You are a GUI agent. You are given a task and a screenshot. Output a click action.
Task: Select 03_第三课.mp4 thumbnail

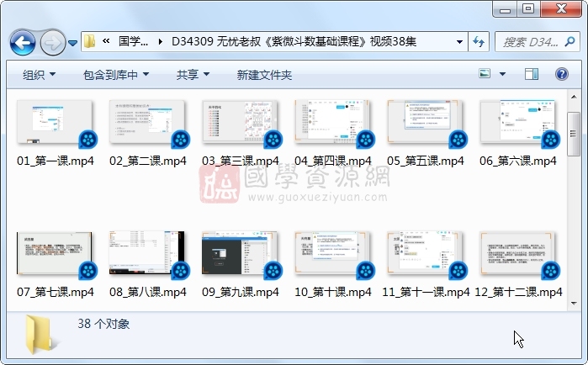point(239,121)
